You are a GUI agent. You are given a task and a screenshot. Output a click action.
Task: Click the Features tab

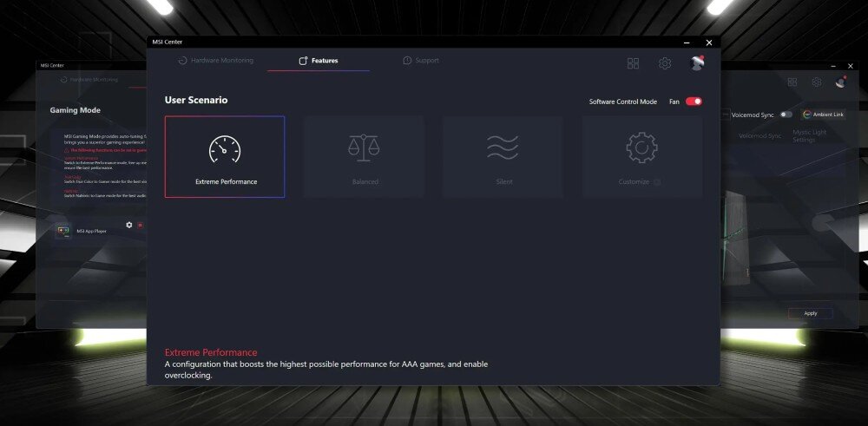[x=319, y=61]
